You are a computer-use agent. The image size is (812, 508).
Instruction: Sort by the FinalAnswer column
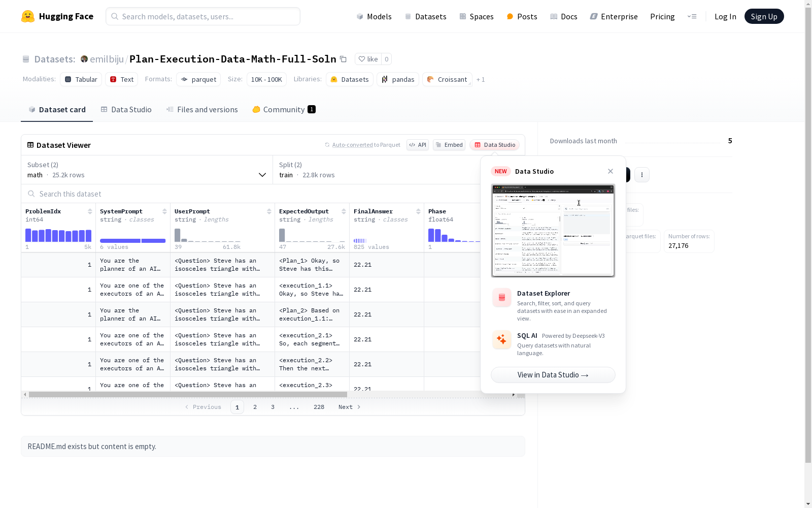(418, 211)
